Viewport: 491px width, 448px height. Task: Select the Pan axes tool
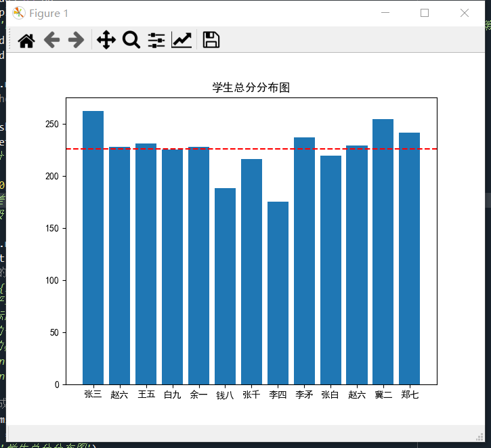[106, 40]
